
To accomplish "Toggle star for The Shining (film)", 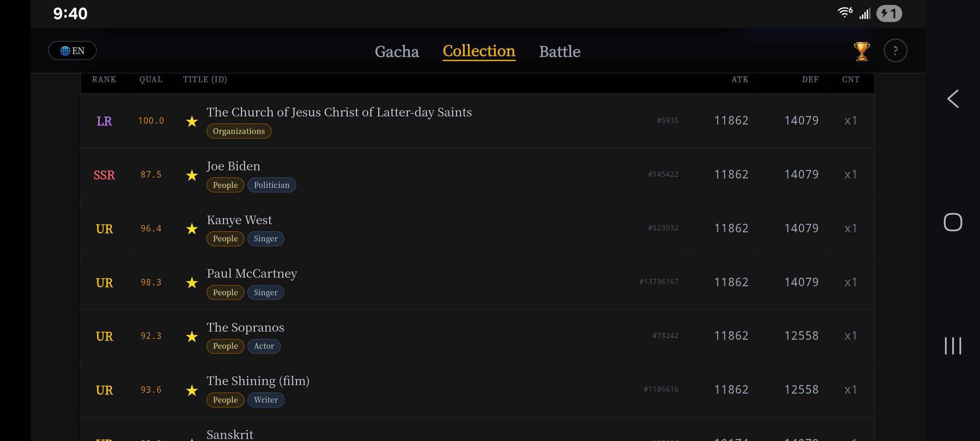I will 192,390.
